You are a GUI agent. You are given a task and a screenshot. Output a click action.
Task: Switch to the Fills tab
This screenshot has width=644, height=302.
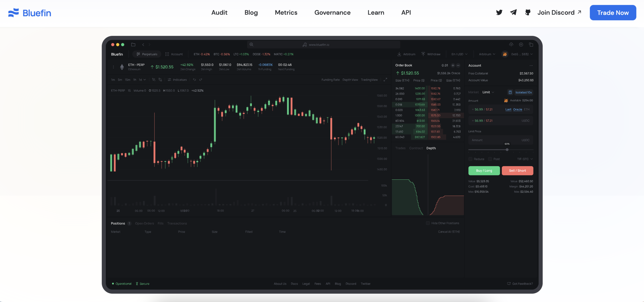(160, 223)
